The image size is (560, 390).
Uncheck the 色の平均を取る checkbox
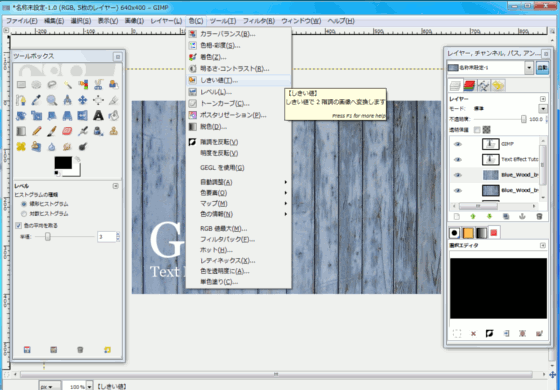pyautogui.click(x=18, y=225)
